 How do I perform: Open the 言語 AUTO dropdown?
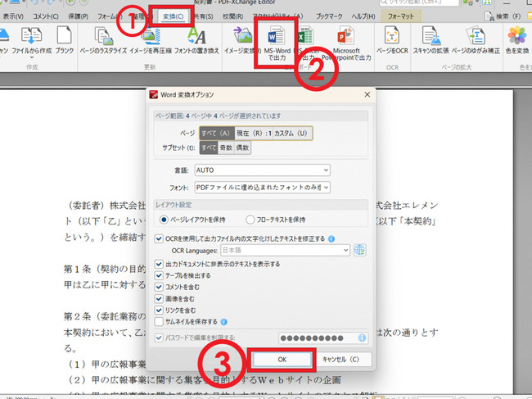pyautogui.click(x=262, y=170)
